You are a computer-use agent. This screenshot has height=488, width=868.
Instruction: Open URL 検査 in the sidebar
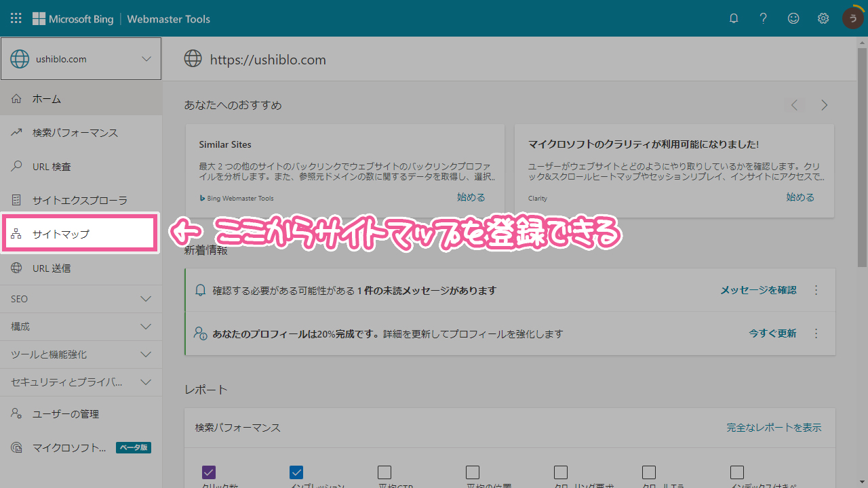(81, 167)
